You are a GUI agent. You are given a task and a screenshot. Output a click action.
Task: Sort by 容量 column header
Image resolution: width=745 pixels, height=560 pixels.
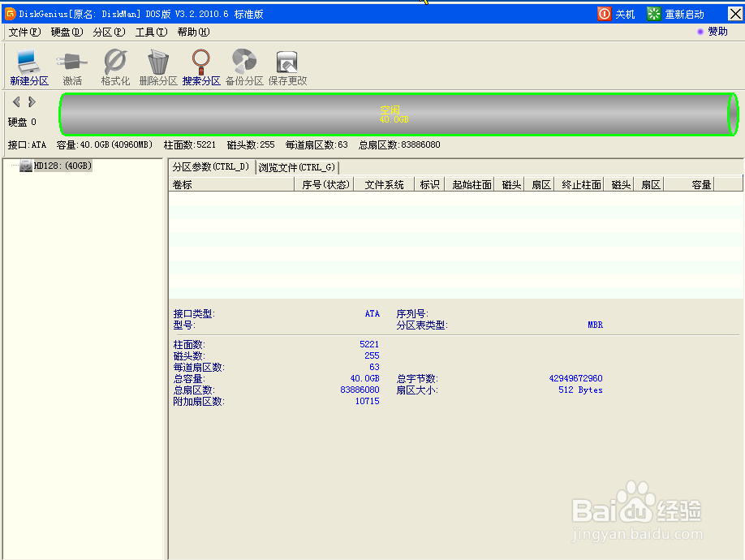coord(689,185)
